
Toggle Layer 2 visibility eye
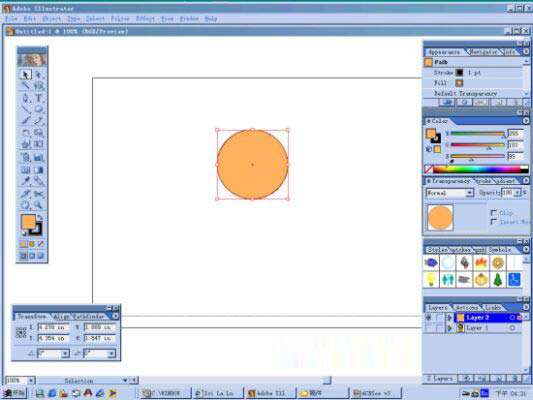[x=428, y=317]
